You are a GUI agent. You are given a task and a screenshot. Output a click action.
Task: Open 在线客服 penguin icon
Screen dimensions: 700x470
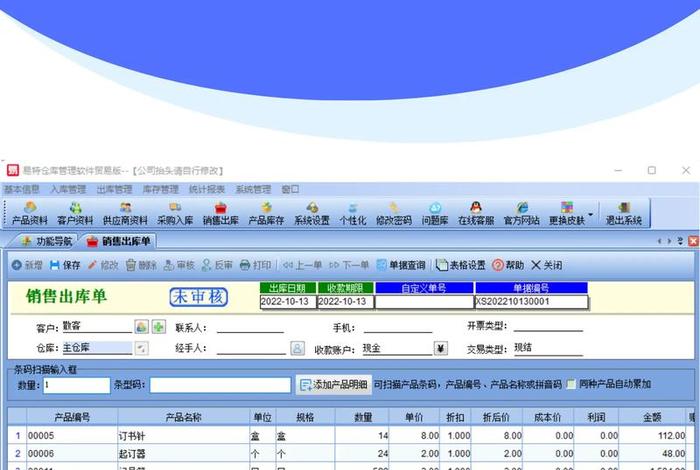tap(476, 213)
